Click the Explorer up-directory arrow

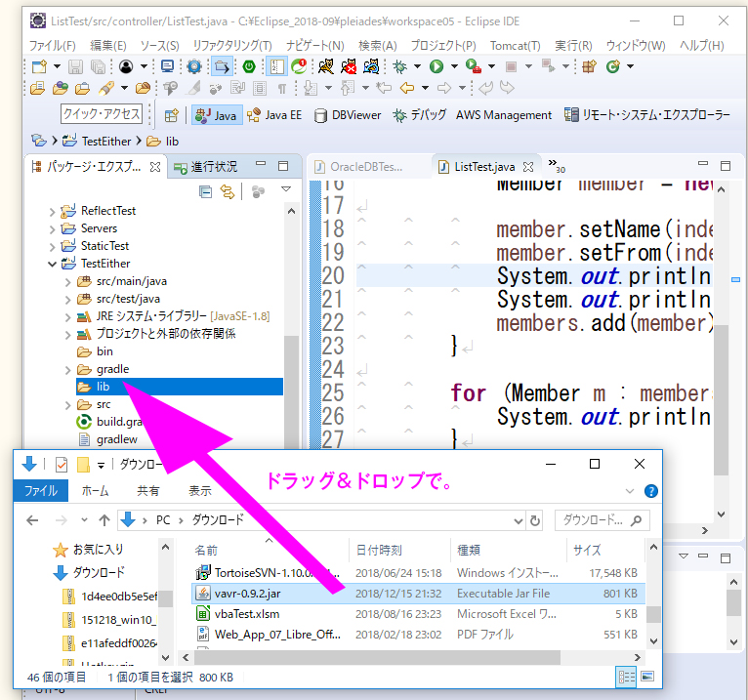[104, 520]
